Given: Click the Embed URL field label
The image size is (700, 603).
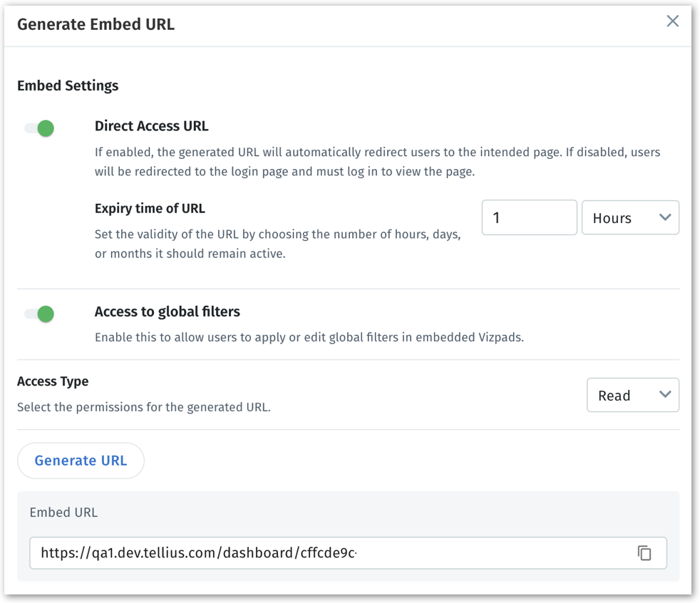Looking at the screenshot, I should click(63, 512).
